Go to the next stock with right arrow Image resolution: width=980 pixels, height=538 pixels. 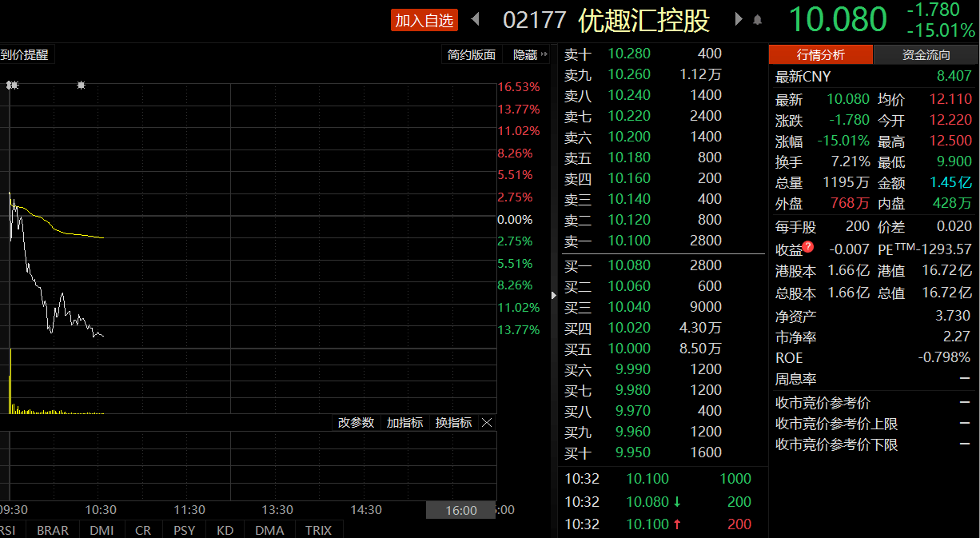738,19
